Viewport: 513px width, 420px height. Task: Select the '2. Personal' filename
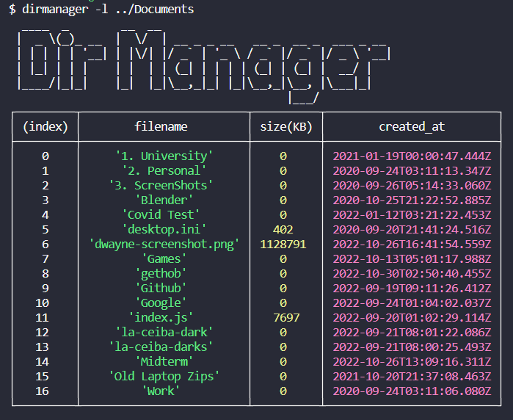[x=164, y=170]
